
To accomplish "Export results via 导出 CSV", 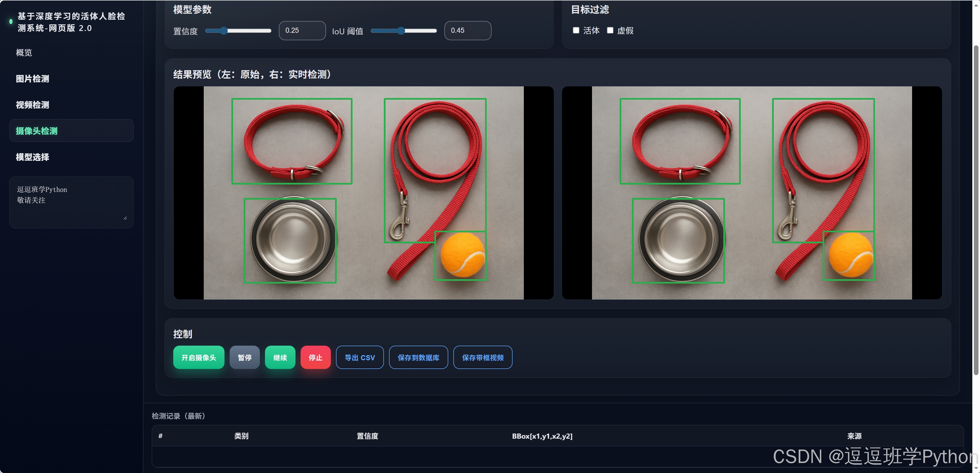I will tap(360, 357).
